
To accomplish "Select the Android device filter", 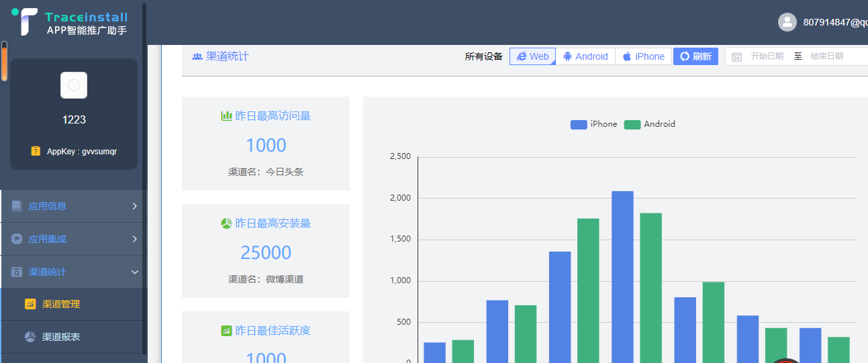I will 585,56.
